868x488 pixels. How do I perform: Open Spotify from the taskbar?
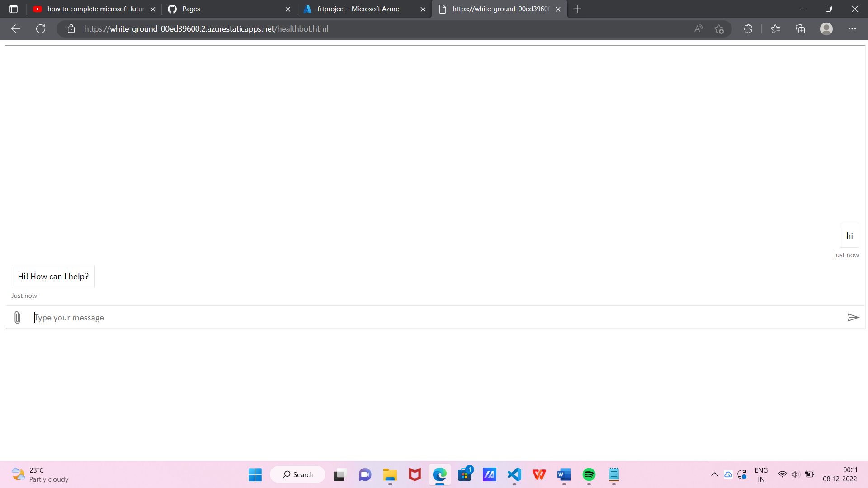click(589, 474)
